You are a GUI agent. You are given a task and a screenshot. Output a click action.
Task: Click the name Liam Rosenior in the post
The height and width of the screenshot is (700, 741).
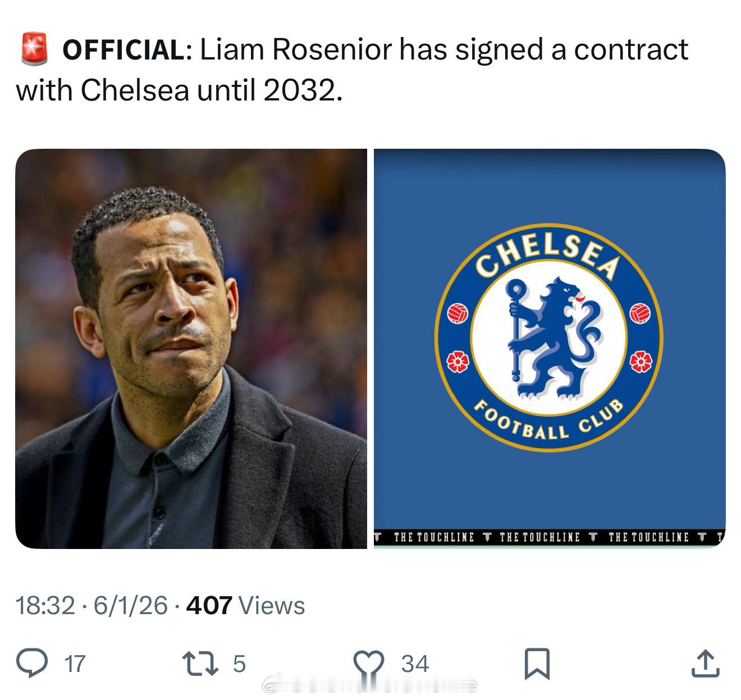coord(296,50)
